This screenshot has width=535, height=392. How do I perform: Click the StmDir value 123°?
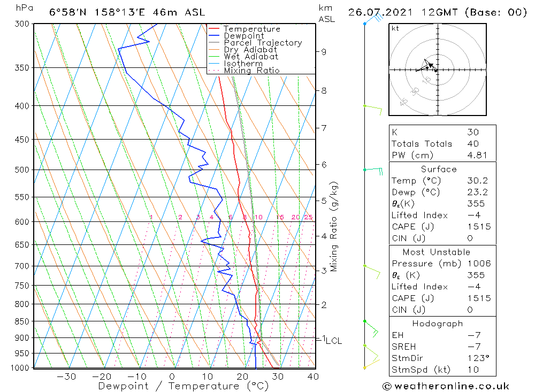click(478, 358)
